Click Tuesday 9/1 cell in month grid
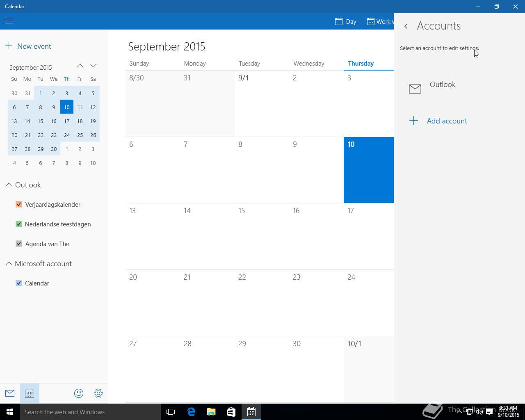The height and width of the screenshot is (420, 525). coord(262,103)
